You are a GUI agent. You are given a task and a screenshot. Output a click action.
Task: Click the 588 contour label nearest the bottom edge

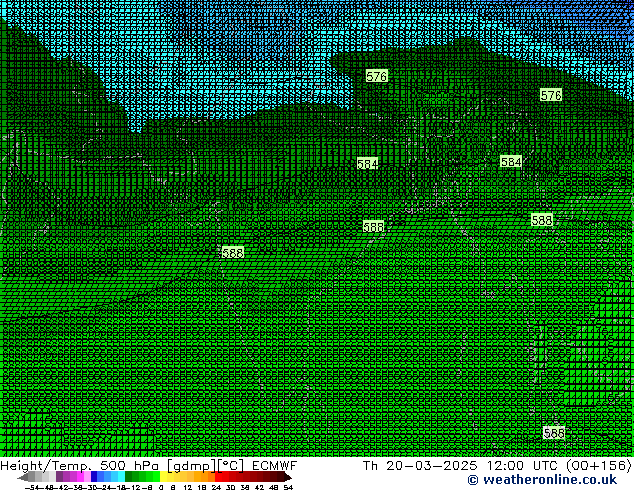coord(554,433)
